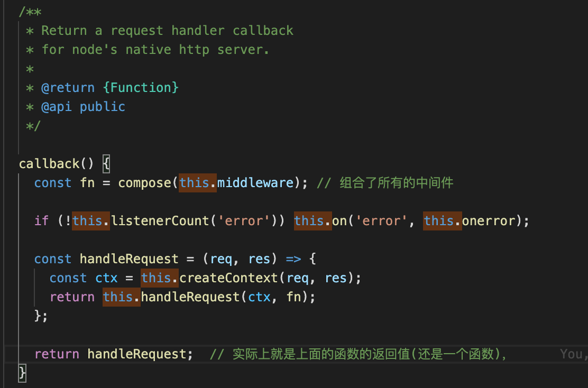Click the {Function} type annotation

(141, 88)
